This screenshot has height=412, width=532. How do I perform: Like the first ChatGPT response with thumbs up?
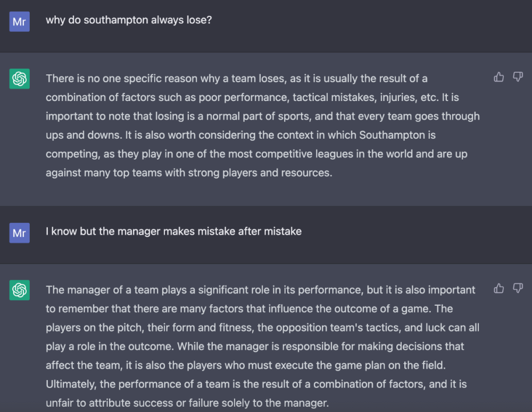tap(499, 78)
